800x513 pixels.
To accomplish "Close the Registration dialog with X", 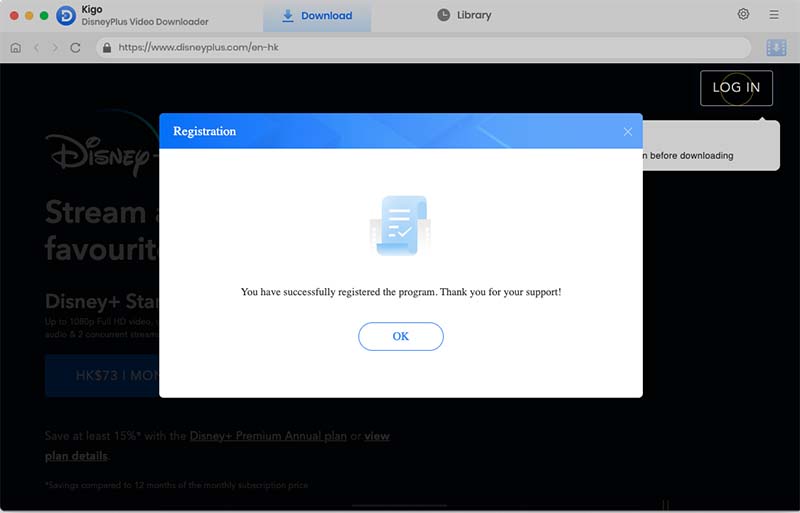I will 628,132.
